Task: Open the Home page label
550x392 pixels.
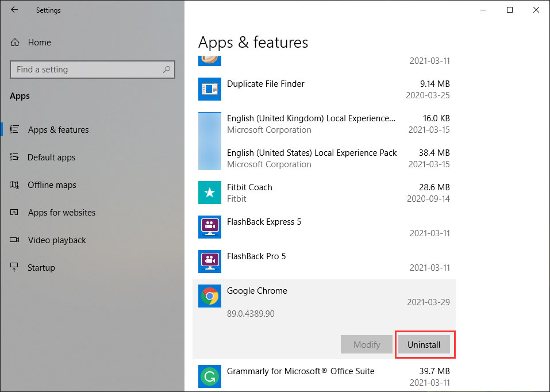Action: [x=39, y=43]
